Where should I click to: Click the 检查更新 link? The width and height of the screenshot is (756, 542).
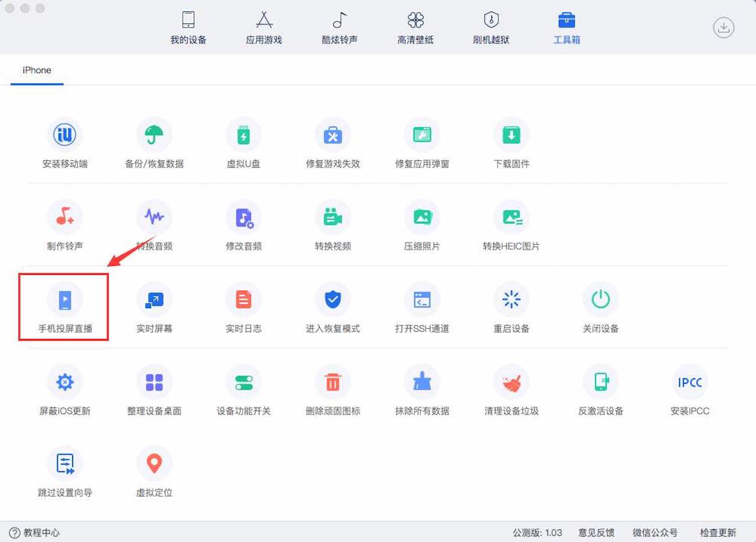(x=718, y=532)
